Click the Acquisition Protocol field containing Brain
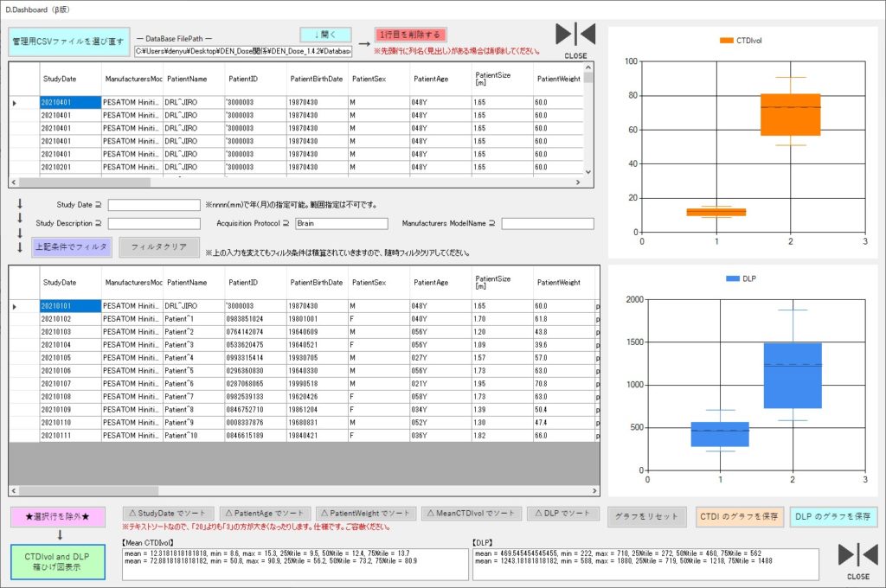 [341, 223]
